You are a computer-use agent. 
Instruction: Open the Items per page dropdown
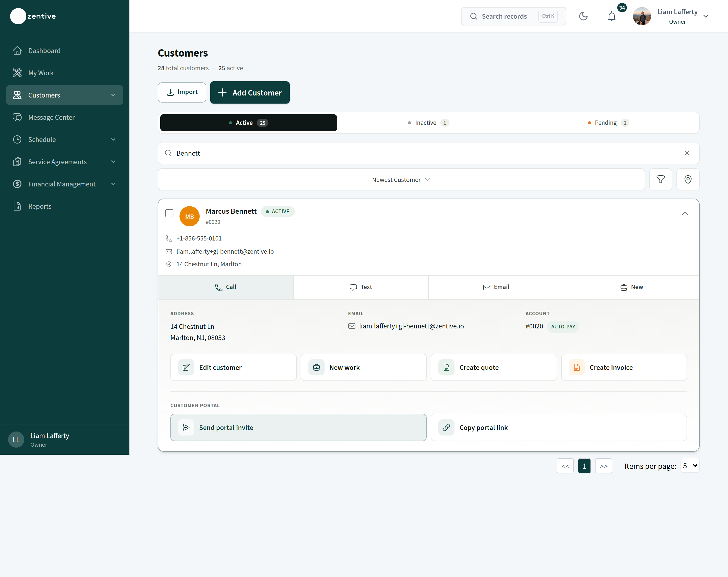click(x=690, y=466)
